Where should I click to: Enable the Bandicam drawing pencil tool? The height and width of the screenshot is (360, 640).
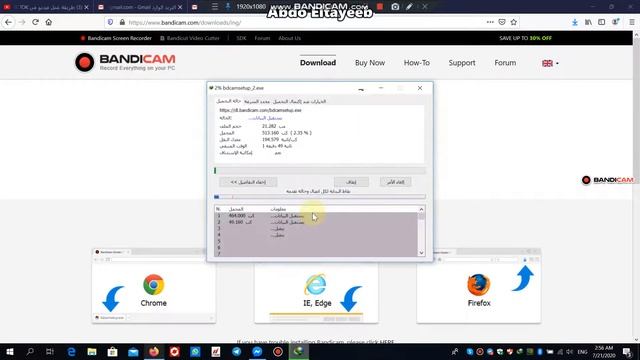click(x=409, y=7)
